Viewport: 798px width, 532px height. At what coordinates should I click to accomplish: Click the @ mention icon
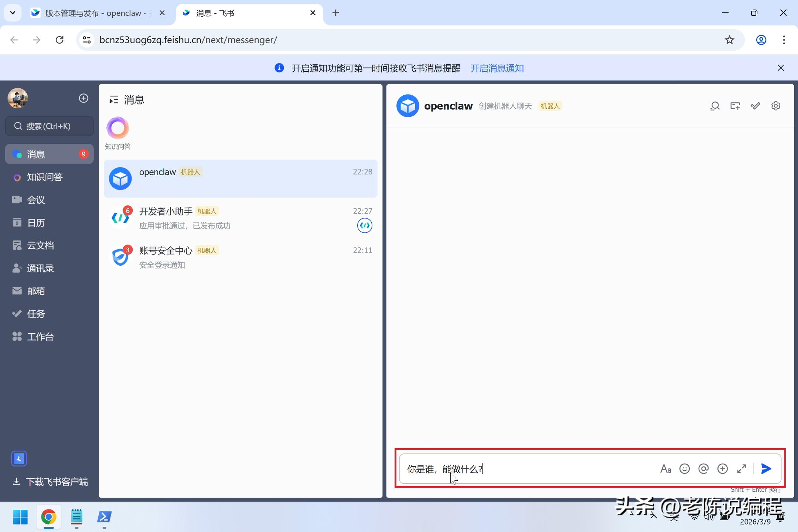pos(703,469)
